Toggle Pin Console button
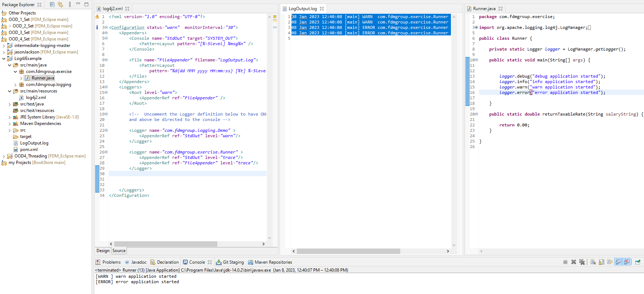644x294 pixels. coord(637,262)
